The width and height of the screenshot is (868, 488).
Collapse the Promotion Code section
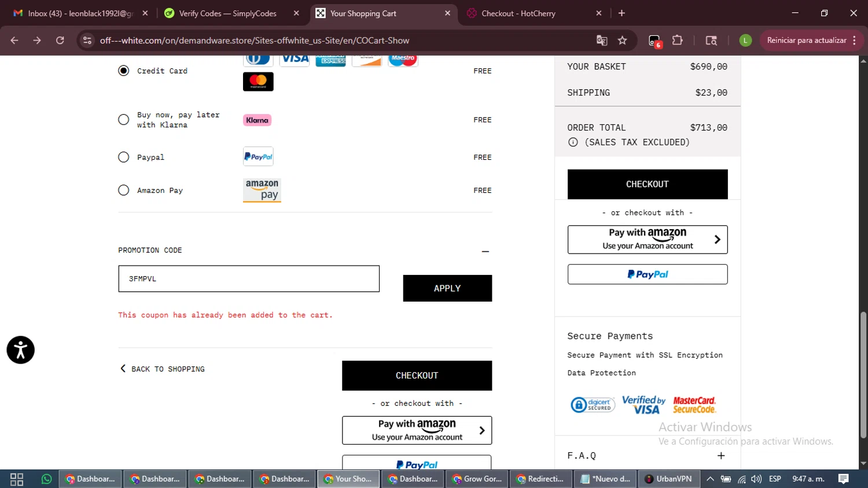(485, 251)
